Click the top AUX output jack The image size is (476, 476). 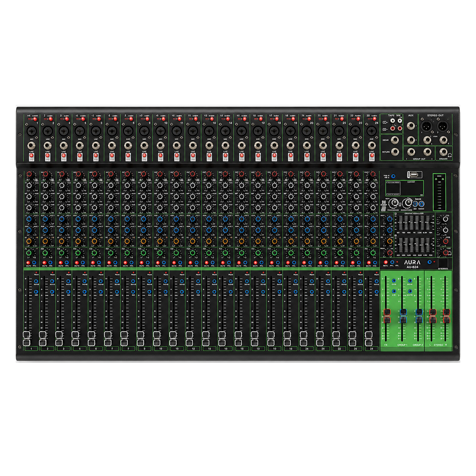tap(411, 125)
